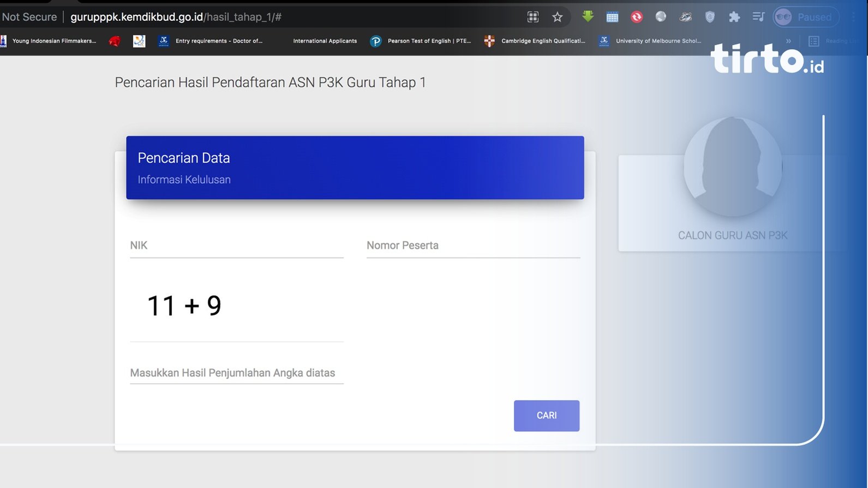Image resolution: width=868 pixels, height=488 pixels.
Task: Open the tab grid icon in address bar
Action: coord(533,17)
